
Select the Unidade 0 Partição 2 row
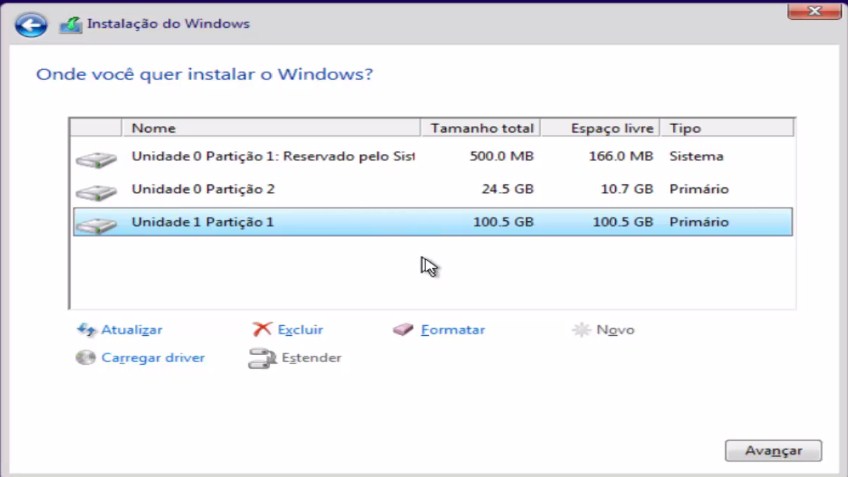tap(433, 189)
